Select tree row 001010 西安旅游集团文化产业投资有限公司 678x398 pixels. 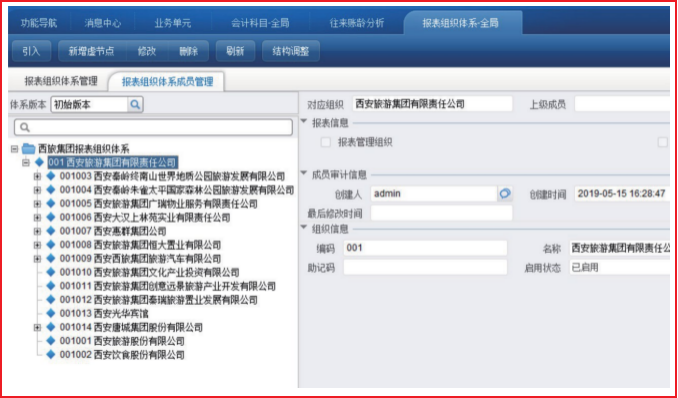(149, 272)
